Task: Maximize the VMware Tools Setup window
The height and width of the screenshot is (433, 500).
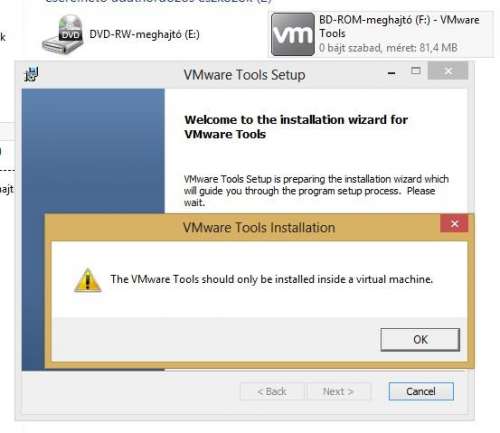Action: coord(416,71)
